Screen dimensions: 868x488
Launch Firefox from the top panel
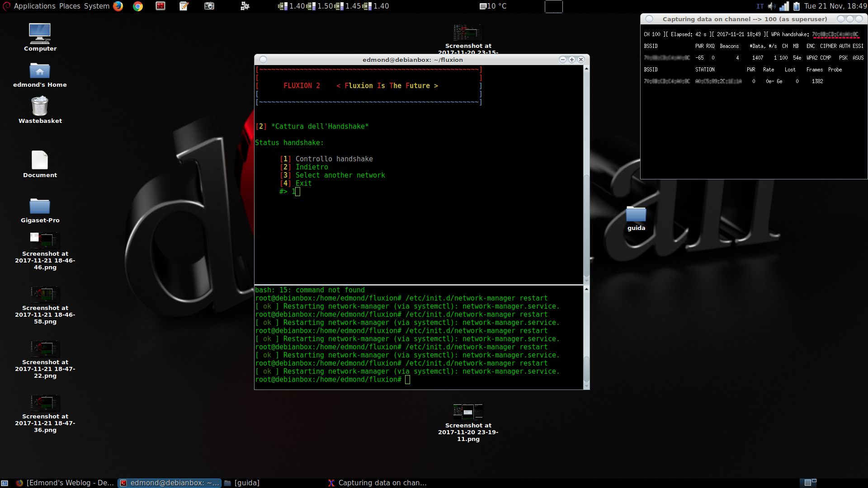point(118,6)
